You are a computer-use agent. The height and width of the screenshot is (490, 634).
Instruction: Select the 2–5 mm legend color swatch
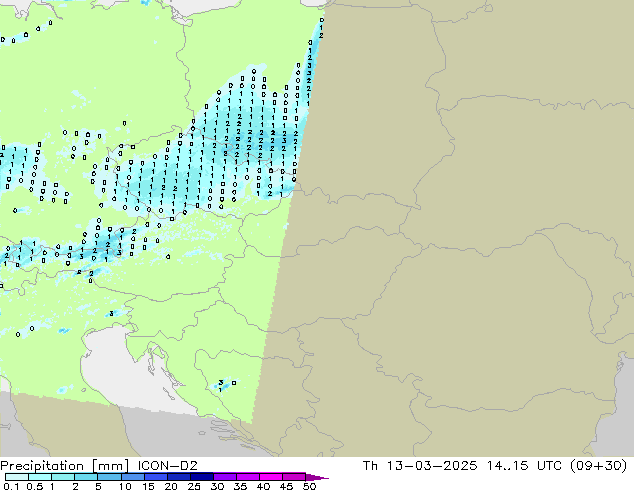pyautogui.click(x=86, y=477)
